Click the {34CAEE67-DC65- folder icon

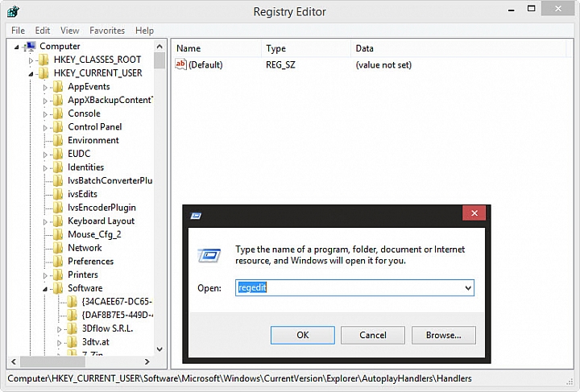(72, 302)
